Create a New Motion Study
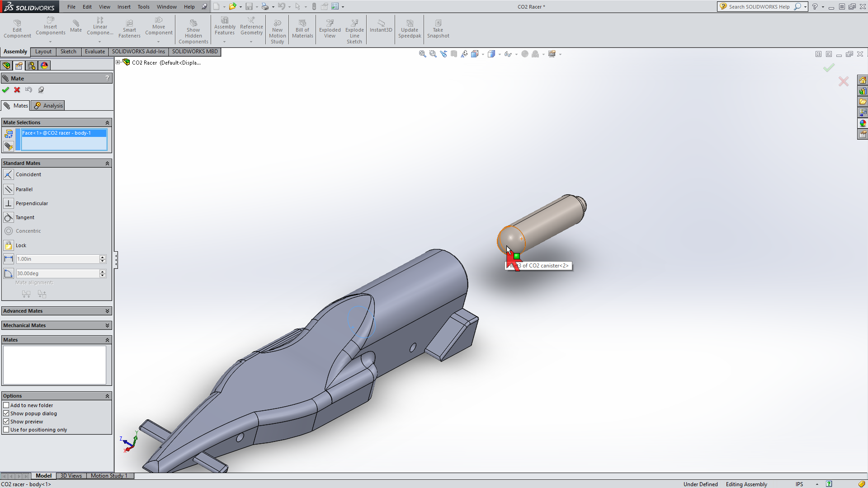The image size is (868, 488). tap(277, 29)
